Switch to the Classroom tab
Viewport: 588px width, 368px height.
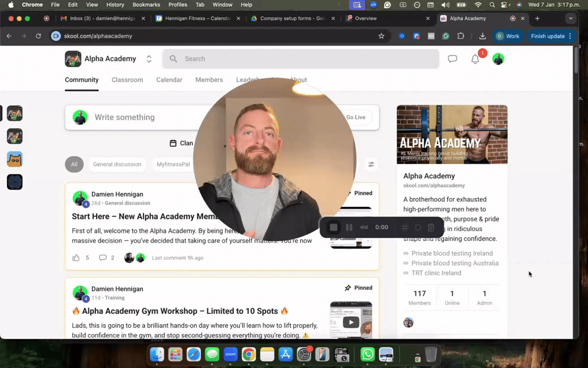127,79
